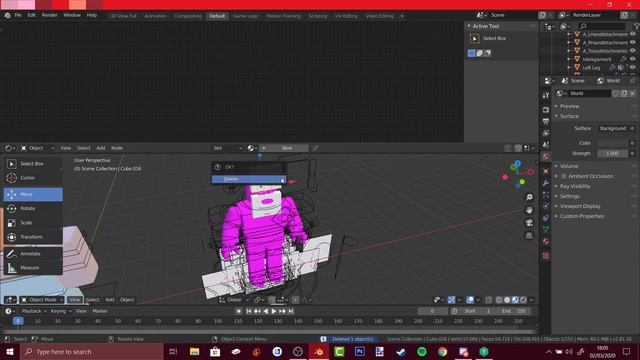Open the Object Data green triangle tab
The height and width of the screenshot is (360, 640).
tap(546, 230)
